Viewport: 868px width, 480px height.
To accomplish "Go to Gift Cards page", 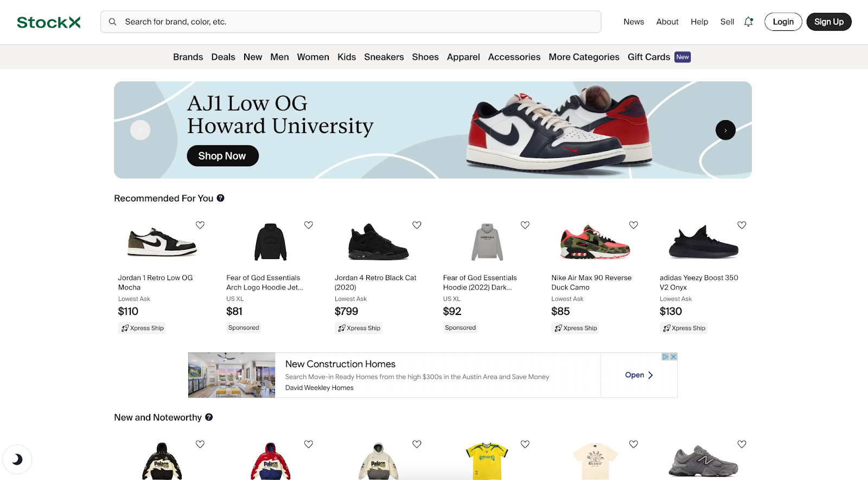I will 649,57.
